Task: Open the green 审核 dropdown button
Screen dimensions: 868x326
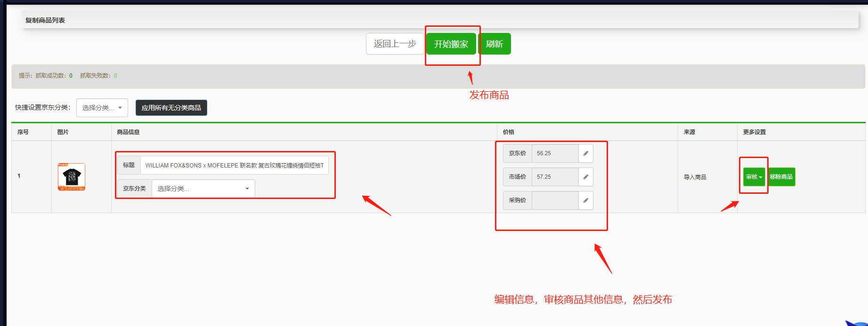Action: coord(754,177)
